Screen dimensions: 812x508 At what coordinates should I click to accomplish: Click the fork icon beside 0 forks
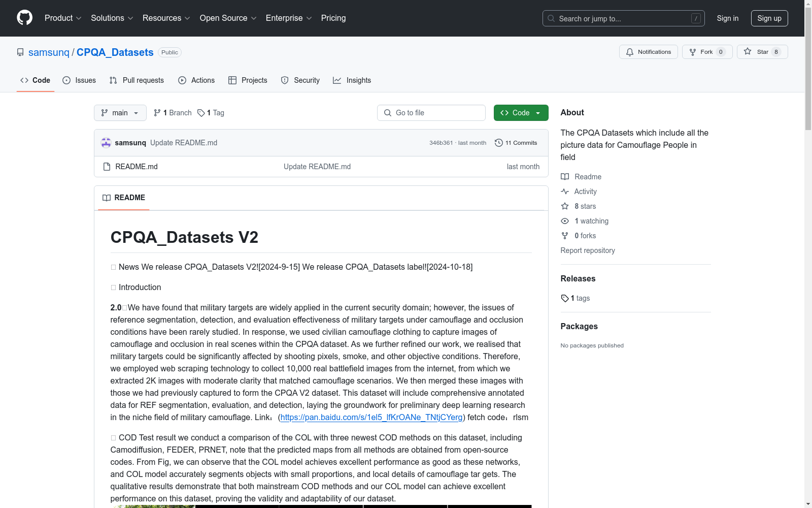point(565,236)
